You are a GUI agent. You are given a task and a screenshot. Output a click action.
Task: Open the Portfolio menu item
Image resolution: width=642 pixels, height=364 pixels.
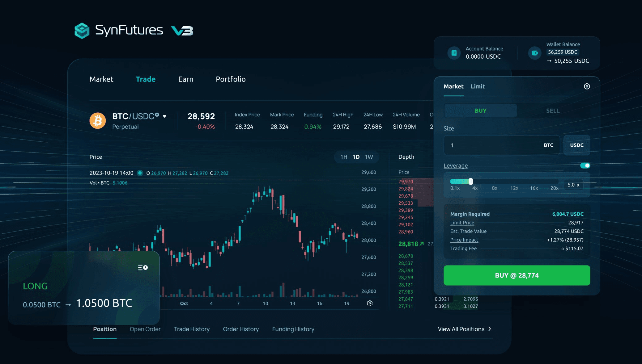(x=231, y=79)
